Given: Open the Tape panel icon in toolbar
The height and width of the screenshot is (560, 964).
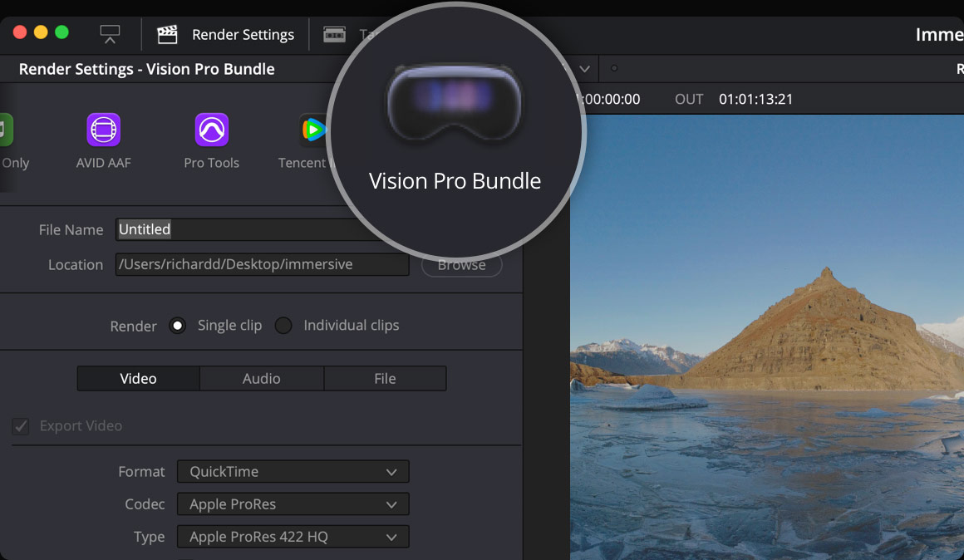Looking at the screenshot, I should [x=334, y=34].
